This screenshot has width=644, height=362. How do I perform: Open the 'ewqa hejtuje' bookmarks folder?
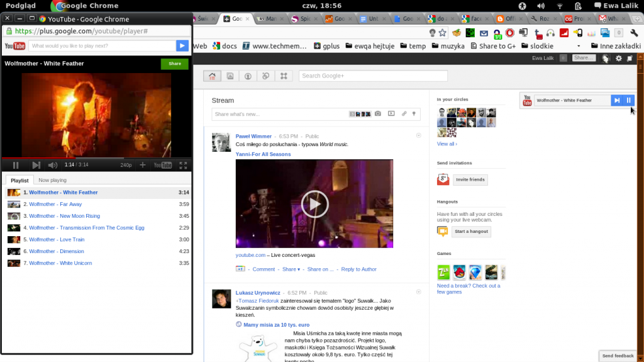coord(370,46)
